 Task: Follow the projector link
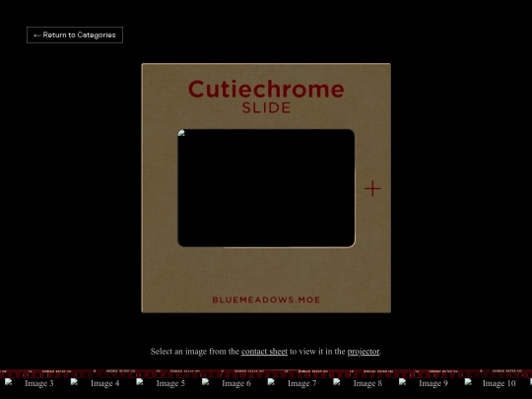[x=363, y=352]
